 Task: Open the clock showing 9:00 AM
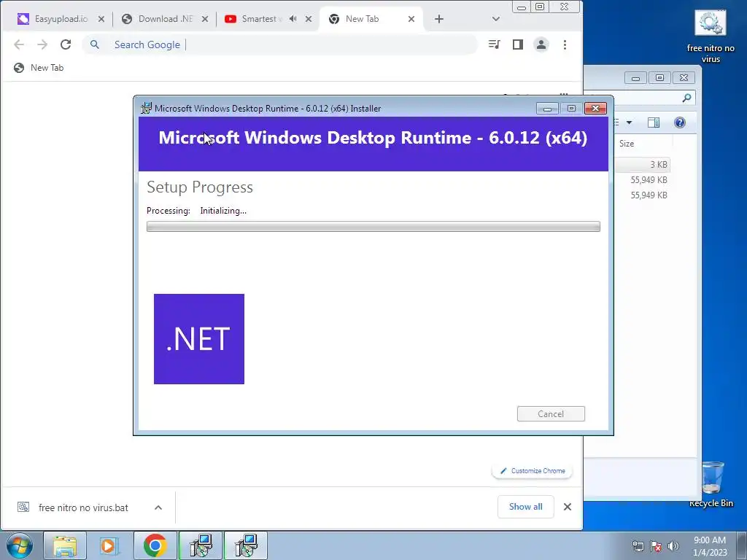coord(709,546)
